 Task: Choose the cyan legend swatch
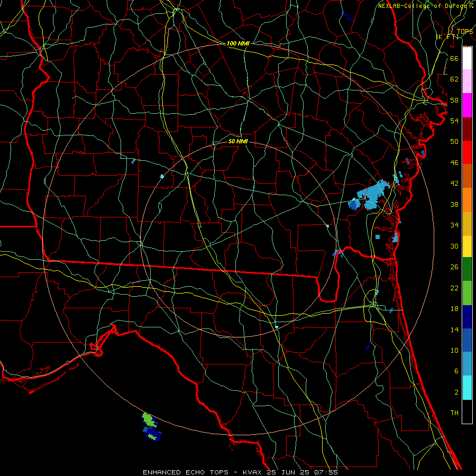coord(467,387)
